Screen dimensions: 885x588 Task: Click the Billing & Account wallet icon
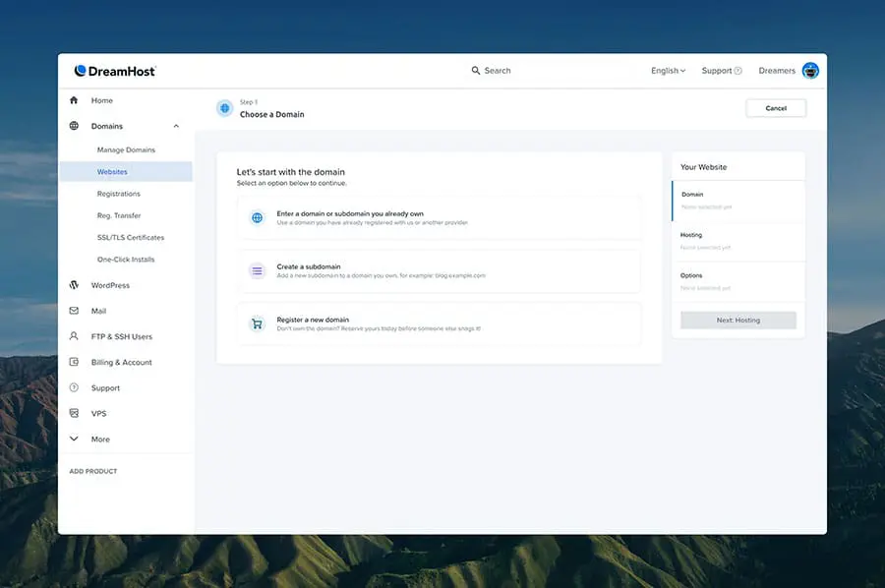tap(74, 362)
